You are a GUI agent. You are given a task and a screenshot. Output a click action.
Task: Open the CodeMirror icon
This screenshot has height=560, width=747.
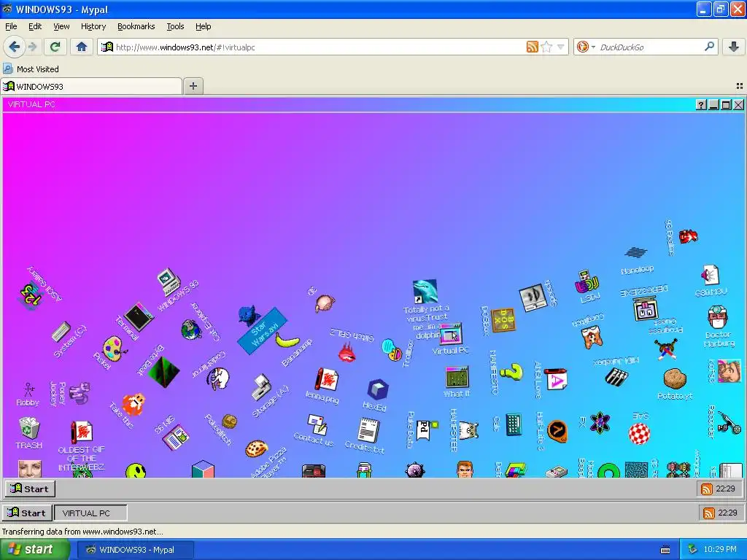pyautogui.click(x=218, y=378)
